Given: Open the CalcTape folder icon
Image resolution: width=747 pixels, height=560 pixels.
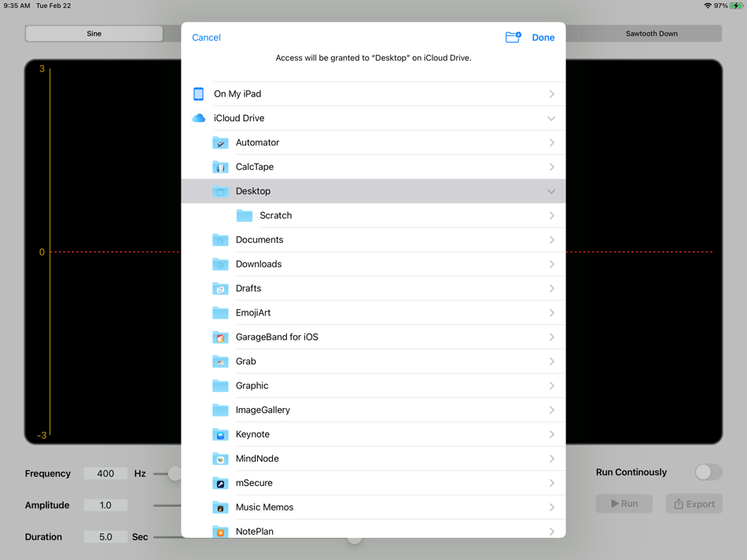Looking at the screenshot, I should [220, 167].
